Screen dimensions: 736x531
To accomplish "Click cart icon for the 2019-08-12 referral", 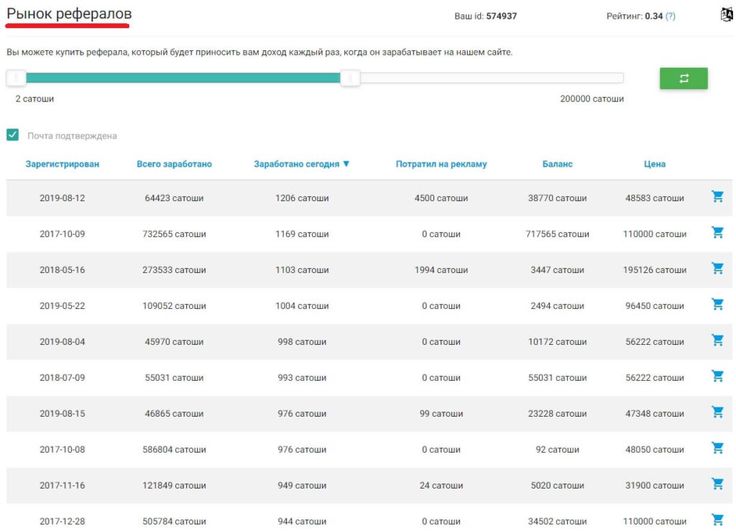I will click(x=717, y=197).
